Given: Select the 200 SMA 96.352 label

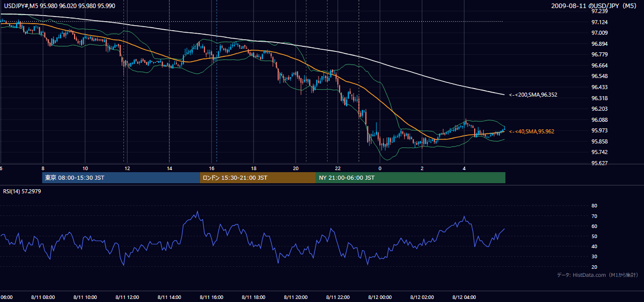Looking at the screenshot, I should [x=533, y=95].
